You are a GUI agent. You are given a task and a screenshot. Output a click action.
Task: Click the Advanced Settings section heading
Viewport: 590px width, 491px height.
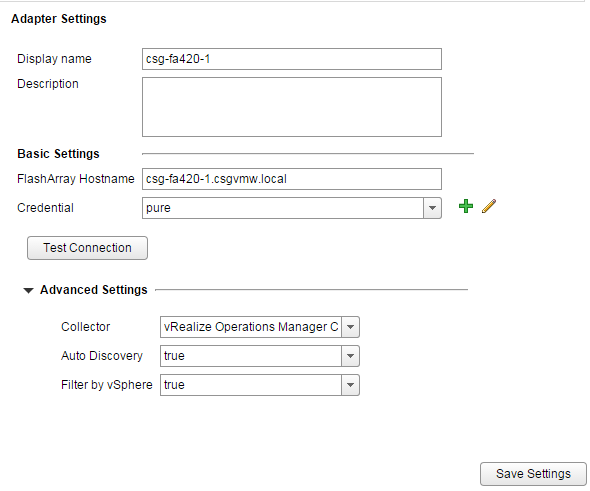click(x=94, y=290)
